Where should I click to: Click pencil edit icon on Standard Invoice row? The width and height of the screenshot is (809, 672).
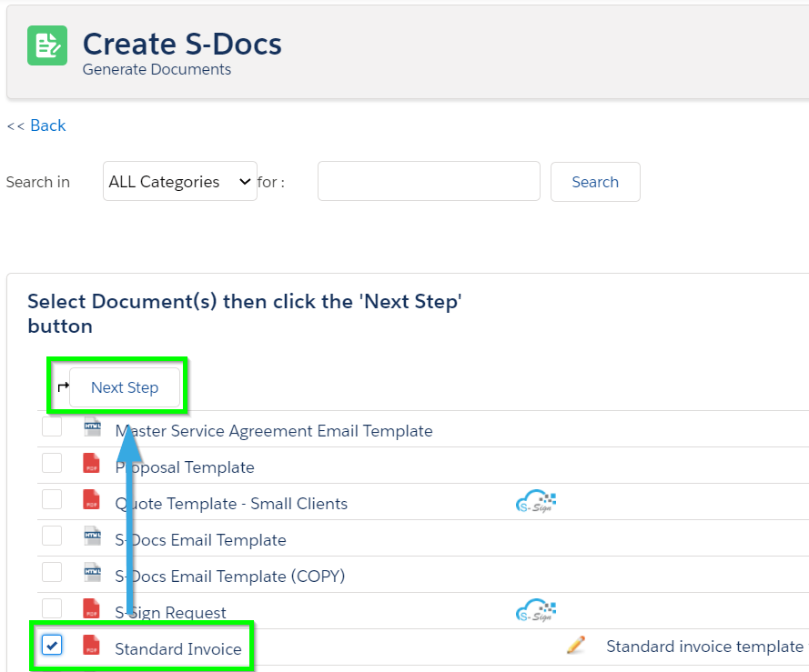[x=576, y=646]
